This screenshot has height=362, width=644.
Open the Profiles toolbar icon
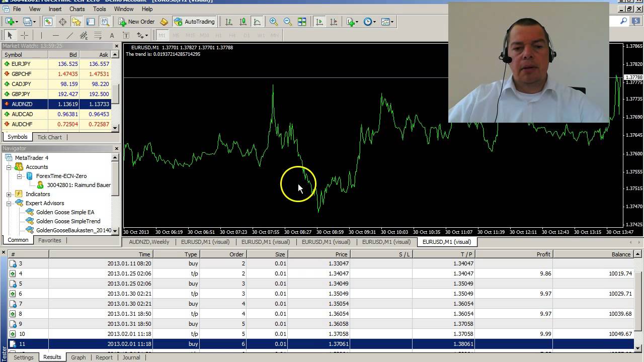point(27,22)
